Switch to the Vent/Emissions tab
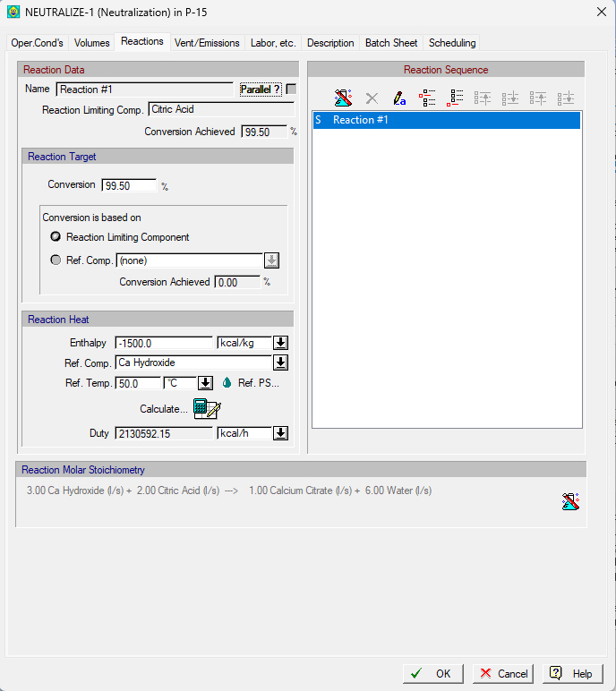 (207, 43)
